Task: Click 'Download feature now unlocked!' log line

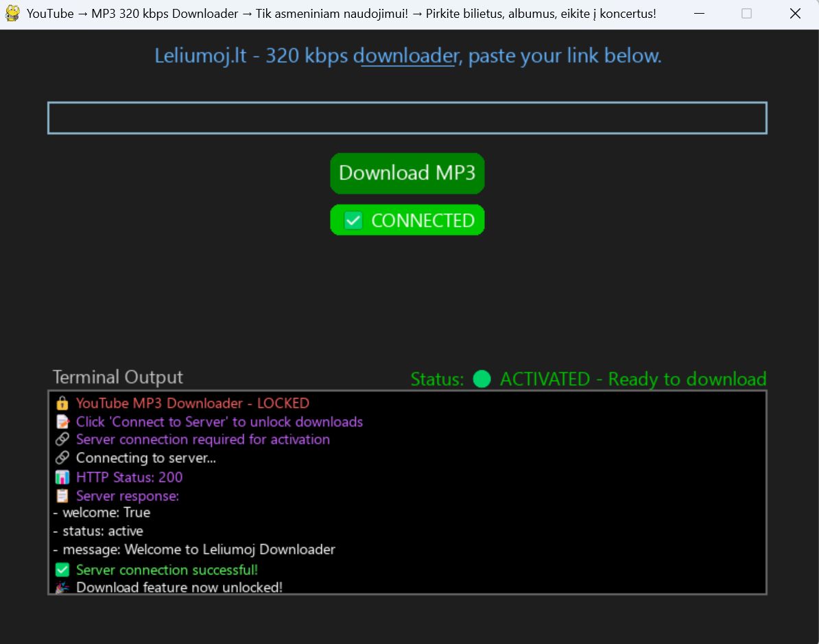Action: pos(179,588)
